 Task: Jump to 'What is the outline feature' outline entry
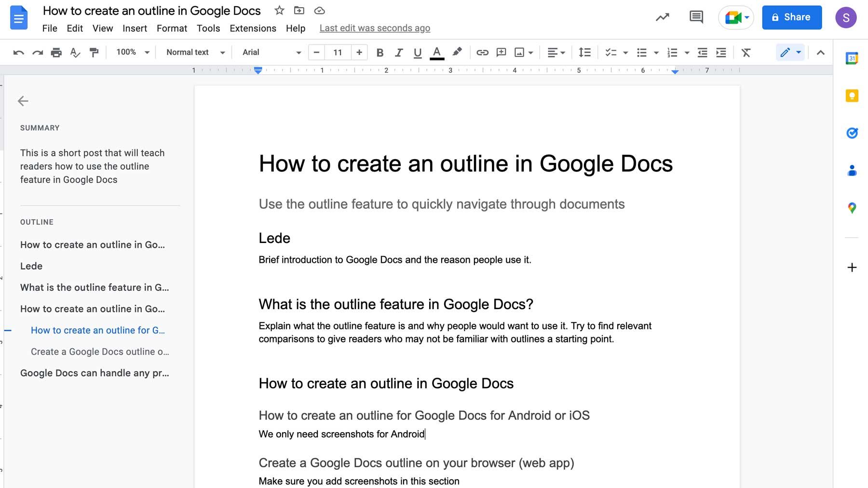95,287
